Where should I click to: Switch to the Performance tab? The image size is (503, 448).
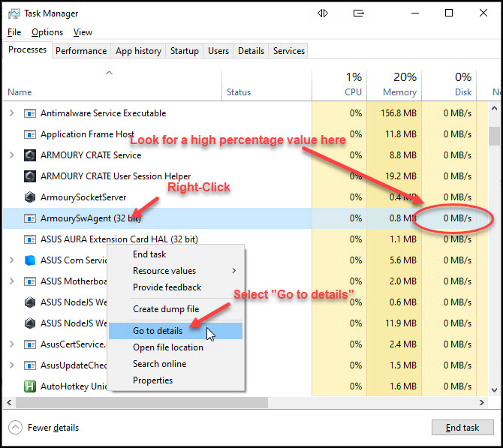[x=81, y=51]
